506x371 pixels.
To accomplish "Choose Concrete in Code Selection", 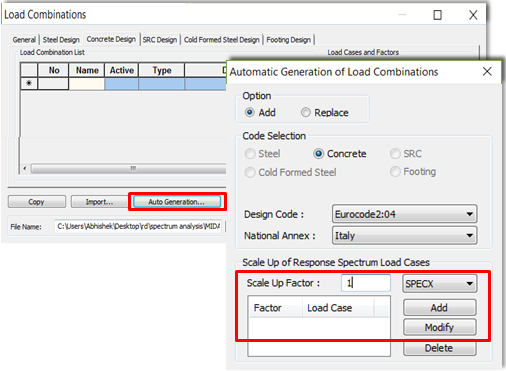I will pos(319,154).
